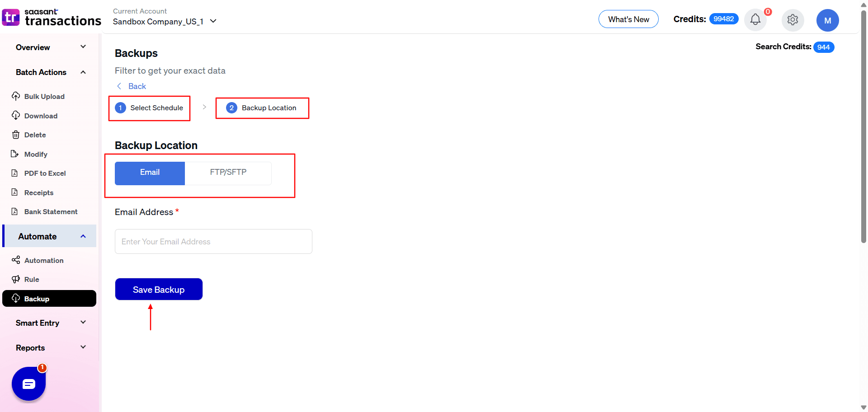Screen dimensions: 868x412
Task: Open the Current Account dropdown arrow
Action: coord(213,21)
